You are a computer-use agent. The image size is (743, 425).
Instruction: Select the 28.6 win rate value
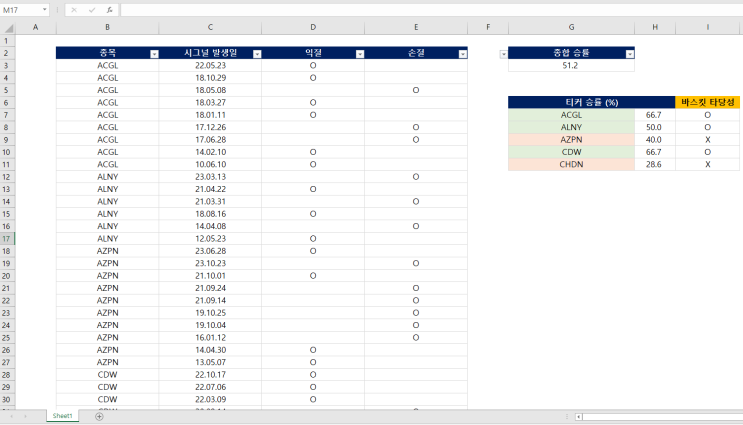coord(654,164)
